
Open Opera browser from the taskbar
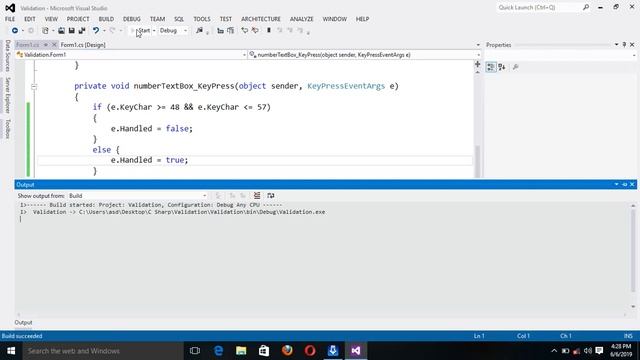point(310,351)
